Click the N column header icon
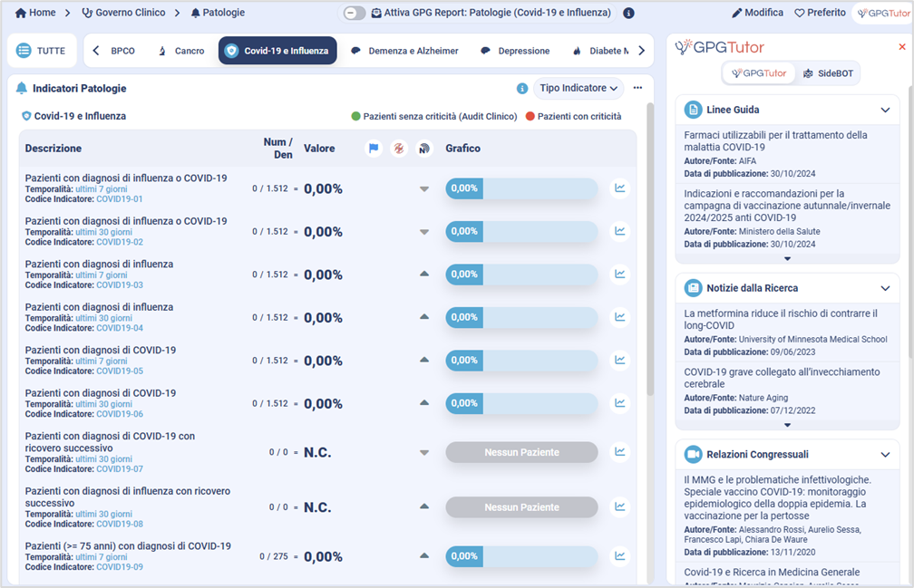Image resolution: width=914 pixels, height=588 pixels. click(x=423, y=149)
